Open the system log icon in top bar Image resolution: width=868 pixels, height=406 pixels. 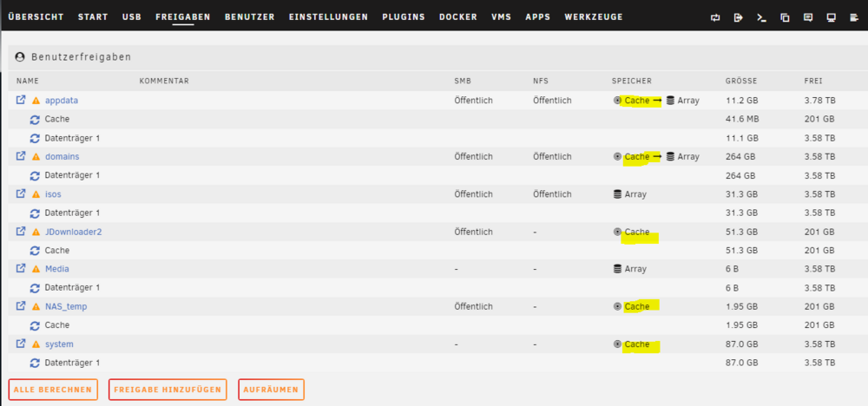click(853, 17)
